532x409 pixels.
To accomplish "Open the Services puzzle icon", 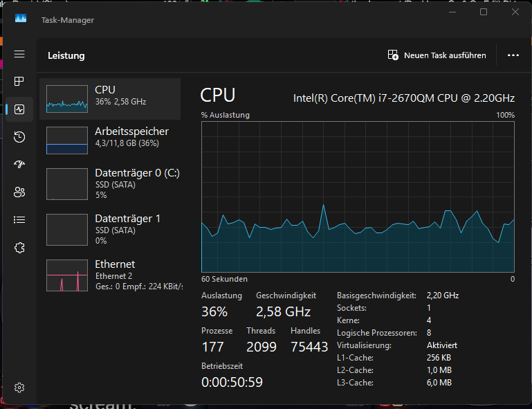I will pos(19,248).
